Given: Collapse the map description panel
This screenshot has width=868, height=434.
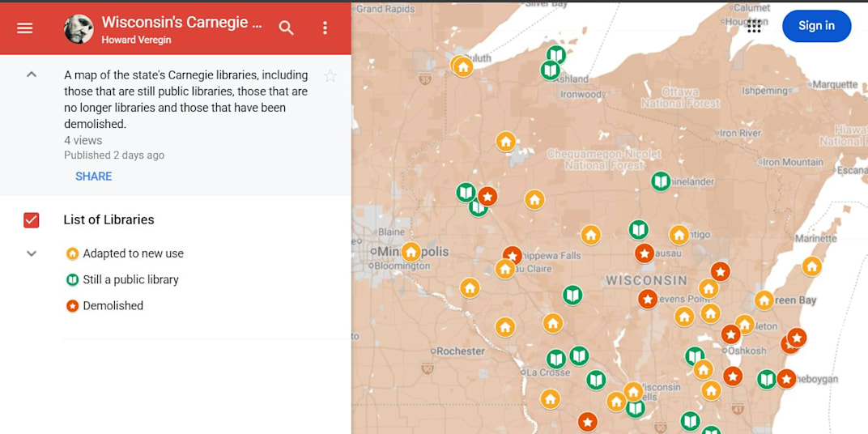Looking at the screenshot, I should coord(32,74).
